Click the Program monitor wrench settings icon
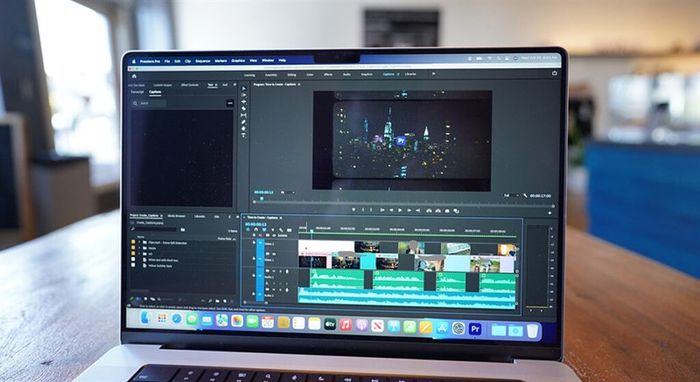Viewport: 700px width, 382px height. [x=525, y=195]
